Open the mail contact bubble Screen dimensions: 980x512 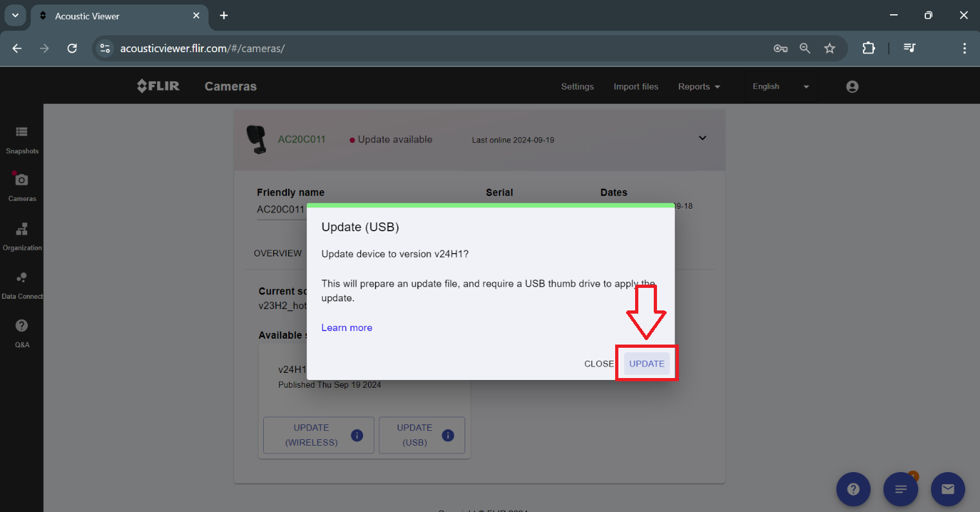[x=948, y=489]
